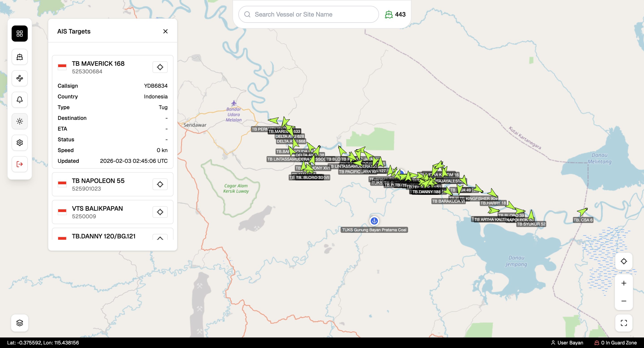The height and width of the screenshot is (348, 644).
Task: Toggle light theme sun icon
Action: [x=19, y=121]
